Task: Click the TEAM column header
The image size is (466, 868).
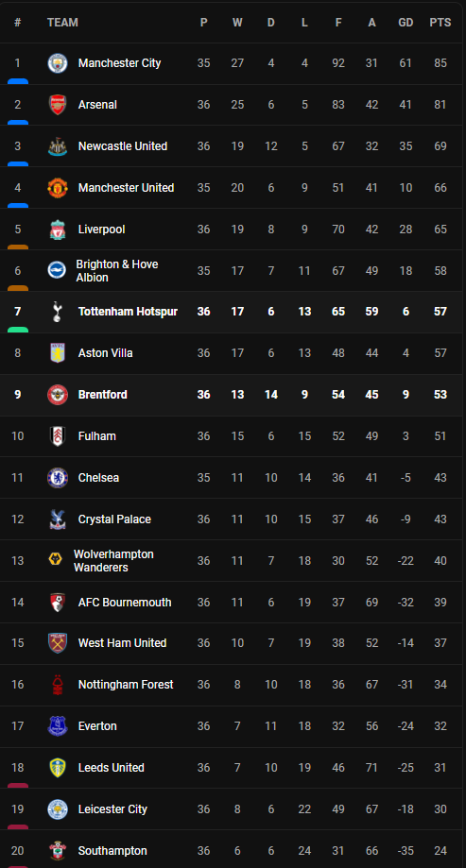Action: pyautogui.click(x=62, y=23)
